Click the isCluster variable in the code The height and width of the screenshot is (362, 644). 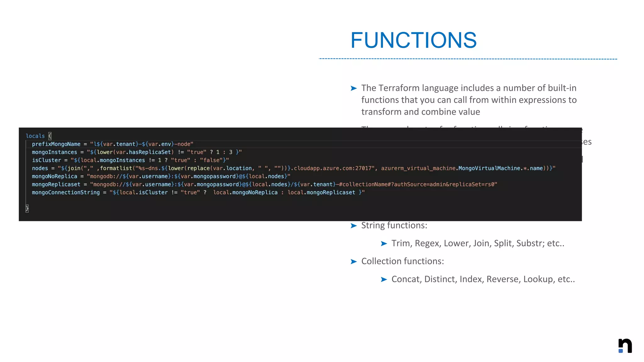click(46, 160)
